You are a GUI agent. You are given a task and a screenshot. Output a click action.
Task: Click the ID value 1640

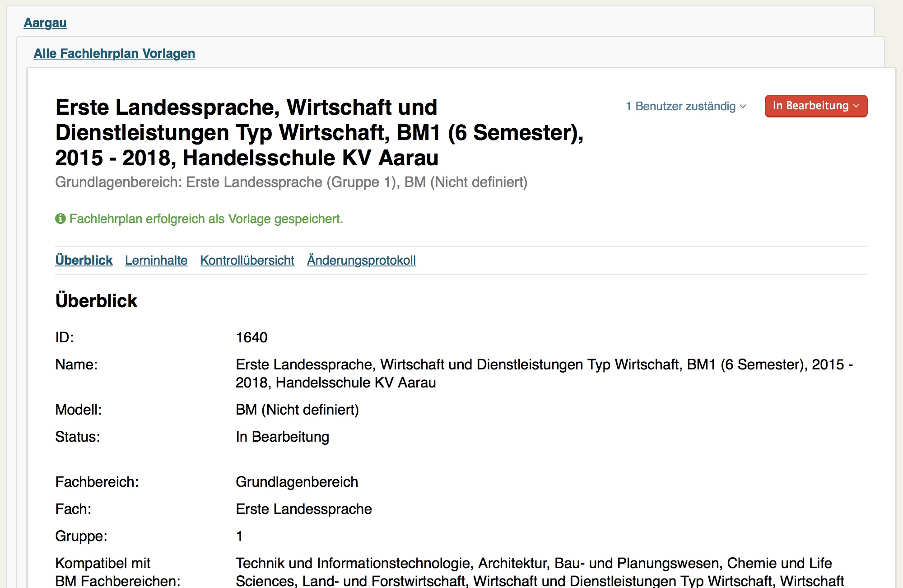click(251, 337)
